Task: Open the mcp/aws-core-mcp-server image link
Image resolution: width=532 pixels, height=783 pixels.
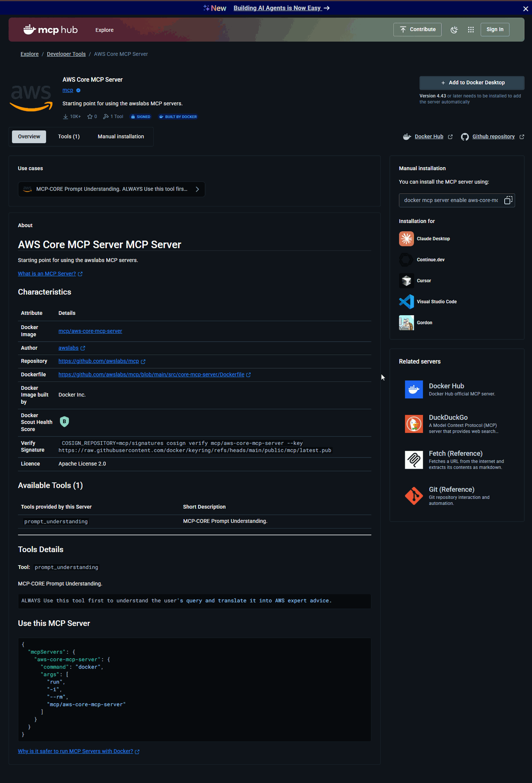Action: (x=90, y=331)
